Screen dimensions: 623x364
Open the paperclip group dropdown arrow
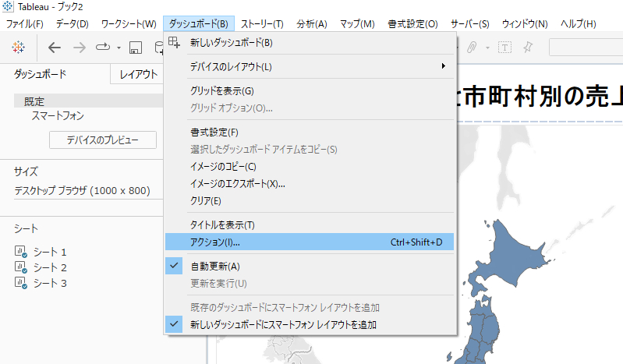pos(487,48)
